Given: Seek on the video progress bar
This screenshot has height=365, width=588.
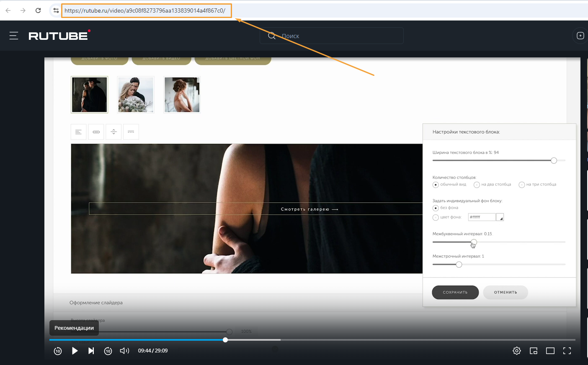Looking at the screenshot, I should pos(312,340).
